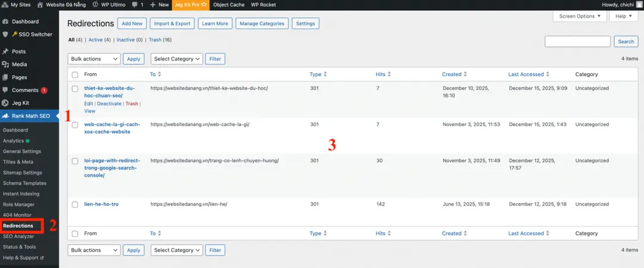644x268 pixels.
Task: Open Dashboard gauge icon in sidebar
Action: [5, 21]
